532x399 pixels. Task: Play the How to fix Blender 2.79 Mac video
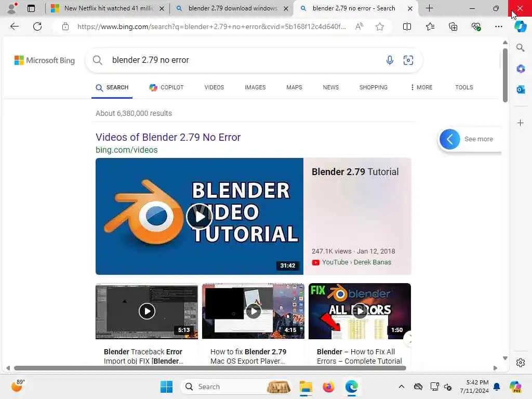click(x=253, y=311)
